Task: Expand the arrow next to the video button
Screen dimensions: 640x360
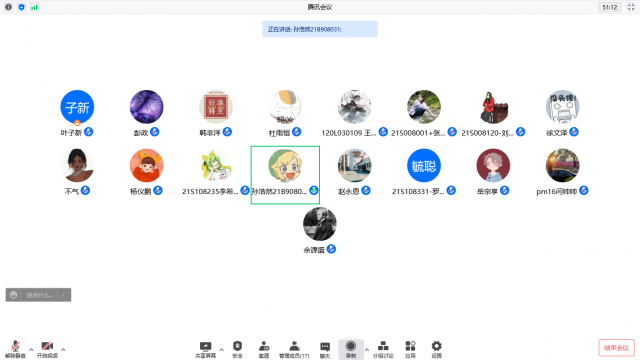Action: tap(63, 350)
